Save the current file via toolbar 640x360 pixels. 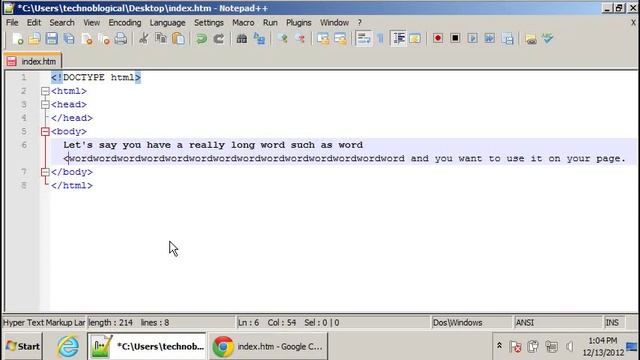52,39
